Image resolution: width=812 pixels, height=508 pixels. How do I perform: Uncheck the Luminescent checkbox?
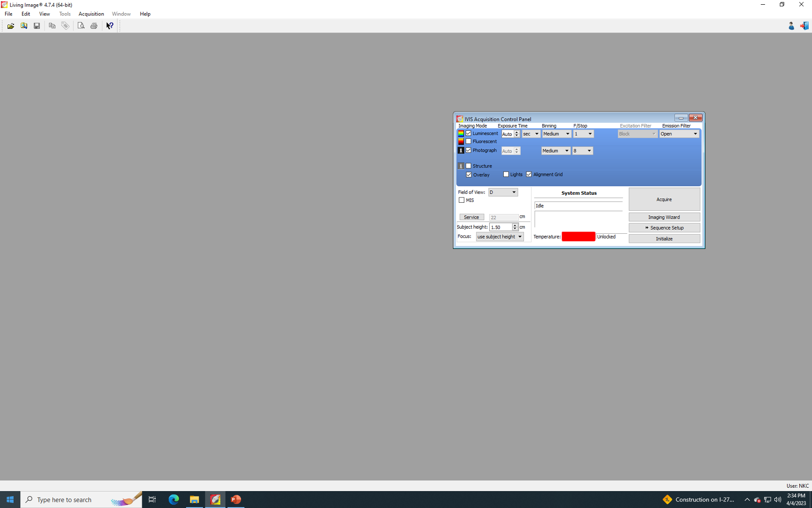(468, 134)
